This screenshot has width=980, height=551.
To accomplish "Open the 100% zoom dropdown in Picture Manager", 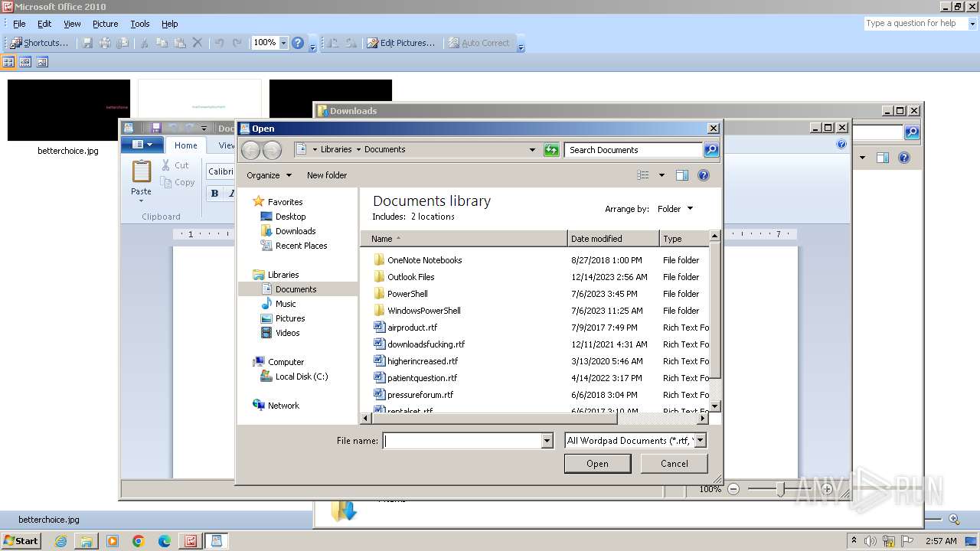I will [x=283, y=43].
